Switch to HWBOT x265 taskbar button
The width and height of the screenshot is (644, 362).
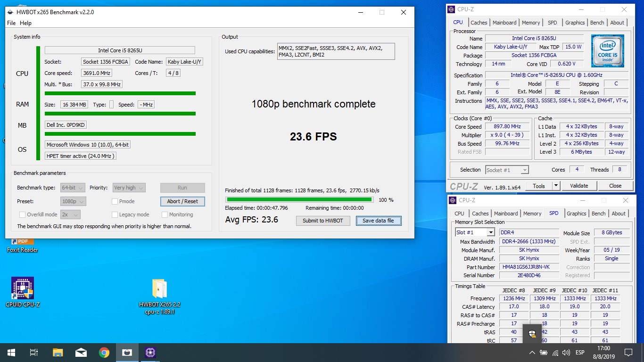pos(127,352)
